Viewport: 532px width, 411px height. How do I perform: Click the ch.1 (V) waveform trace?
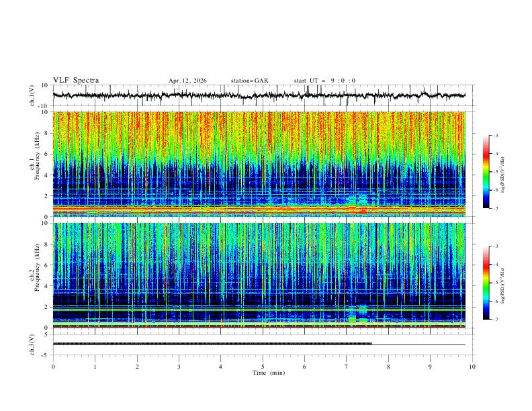[x=259, y=95]
